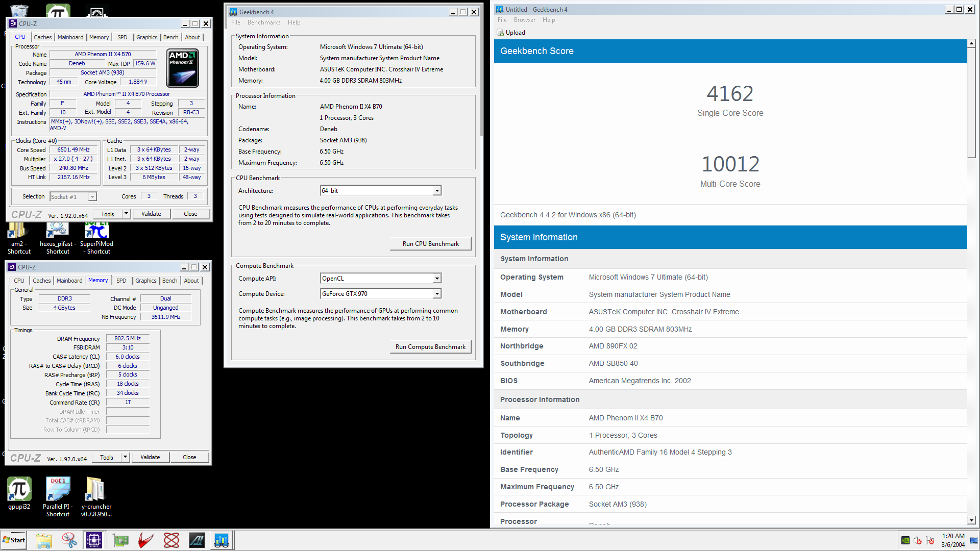Image resolution: width=980 pixels, height=551 pixels.
Task: Switch to Caches tab in upper CPU-Z window
Action: [x=43, y=37]
